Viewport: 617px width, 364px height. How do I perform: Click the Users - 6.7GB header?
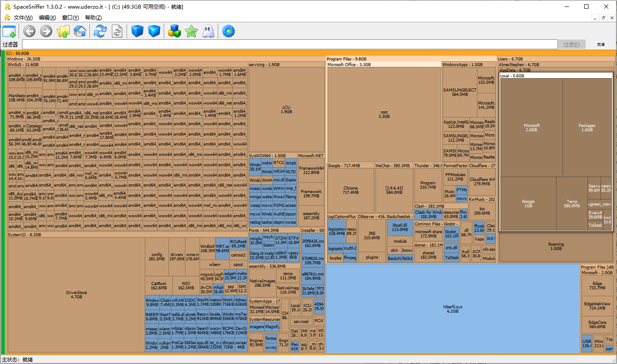(x=556, y=59)
